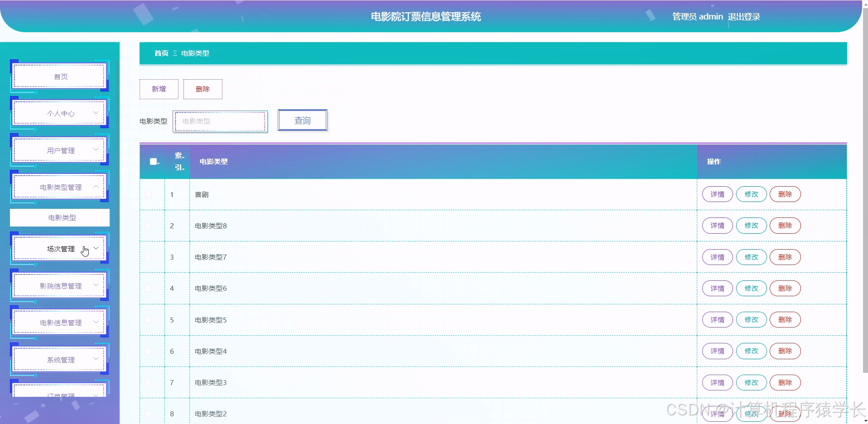Click 修改 for 电影类型6

[752, 288]
